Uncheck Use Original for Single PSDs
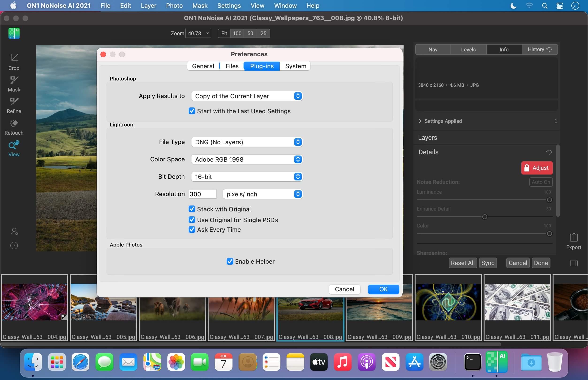Image resolution: width=588 pixels, height=380 pixels. coord(192,220)
